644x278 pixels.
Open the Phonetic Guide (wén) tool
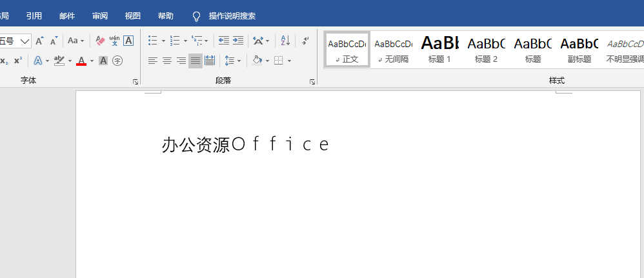pyautogui.click(x=114, y=41)
